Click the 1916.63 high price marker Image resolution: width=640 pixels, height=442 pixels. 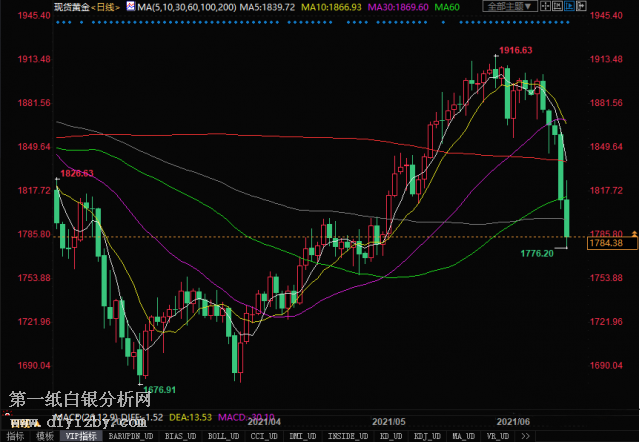(x=515, y=50)
